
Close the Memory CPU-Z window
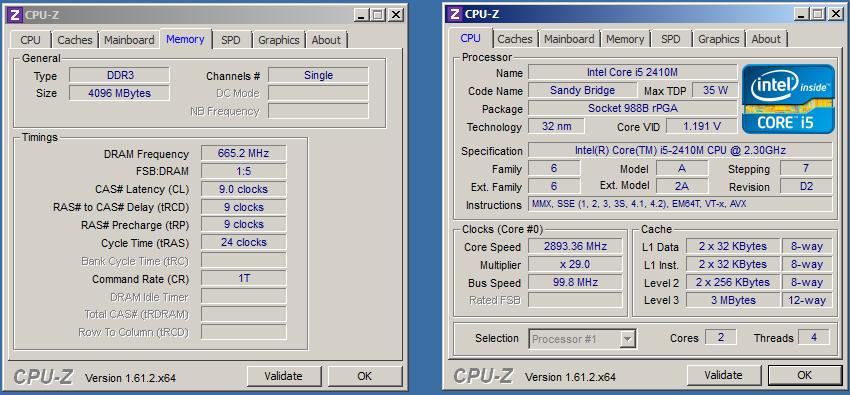[x=396, y=15]
